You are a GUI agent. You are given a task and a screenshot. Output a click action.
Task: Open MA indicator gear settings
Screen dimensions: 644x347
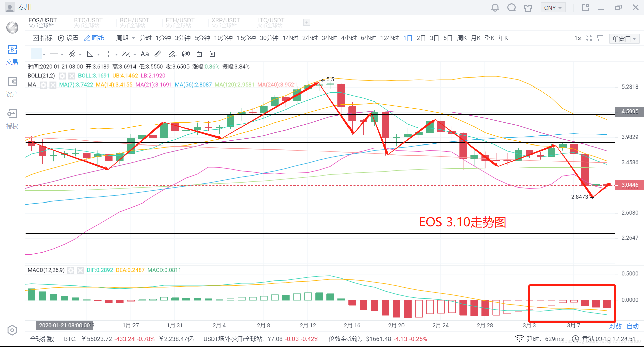coord(43,85)
